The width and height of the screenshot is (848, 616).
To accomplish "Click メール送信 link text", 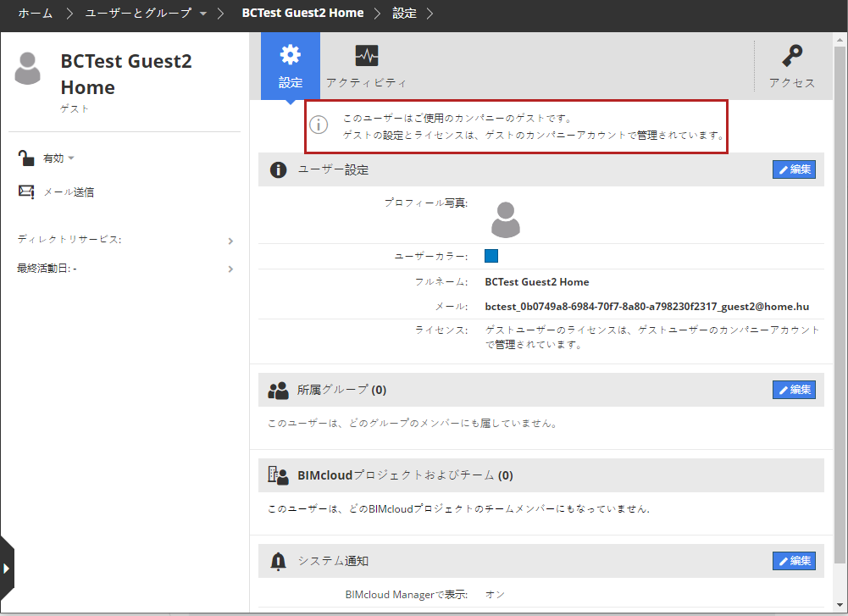I will pos(69,192).
